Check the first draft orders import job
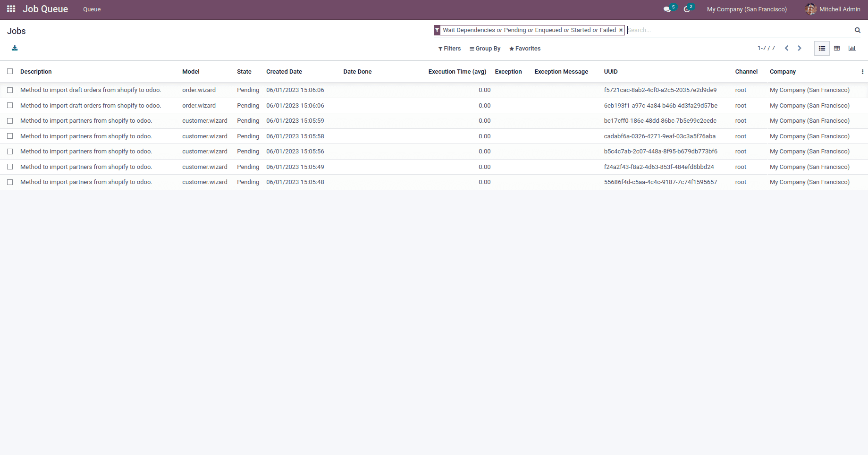The width and height of the screenshot is (868, 455). pos(10,90)
